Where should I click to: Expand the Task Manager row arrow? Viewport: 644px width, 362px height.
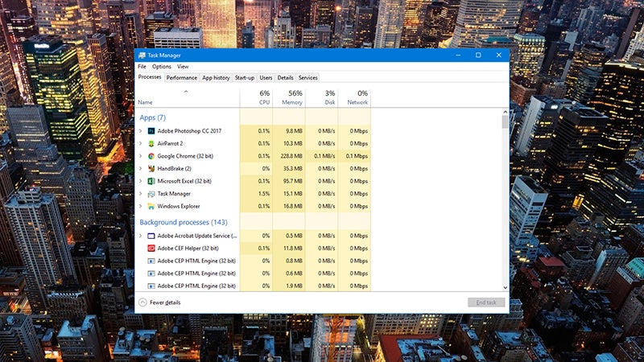[141, 194]
